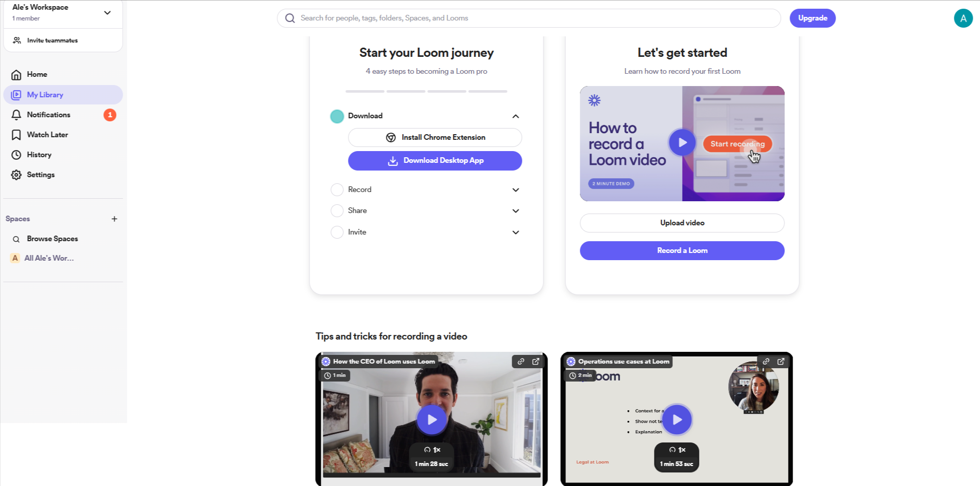
Task: Open Operations use cases video in new tab
Action: point(781,362)
